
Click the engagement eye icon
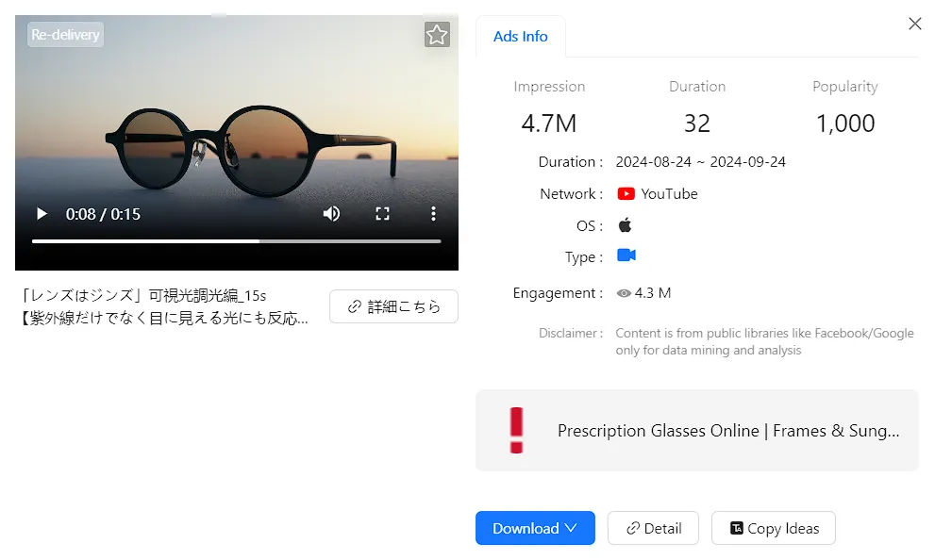point(623,293)
